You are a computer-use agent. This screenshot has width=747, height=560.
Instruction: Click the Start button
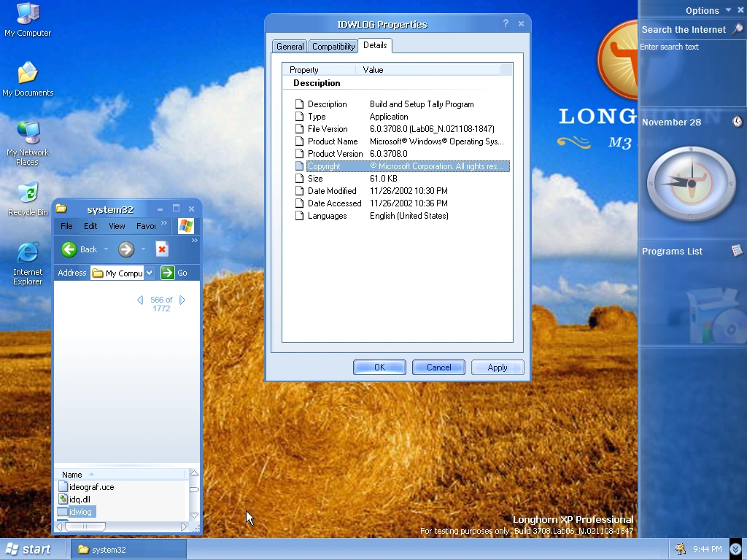[28, 549]
